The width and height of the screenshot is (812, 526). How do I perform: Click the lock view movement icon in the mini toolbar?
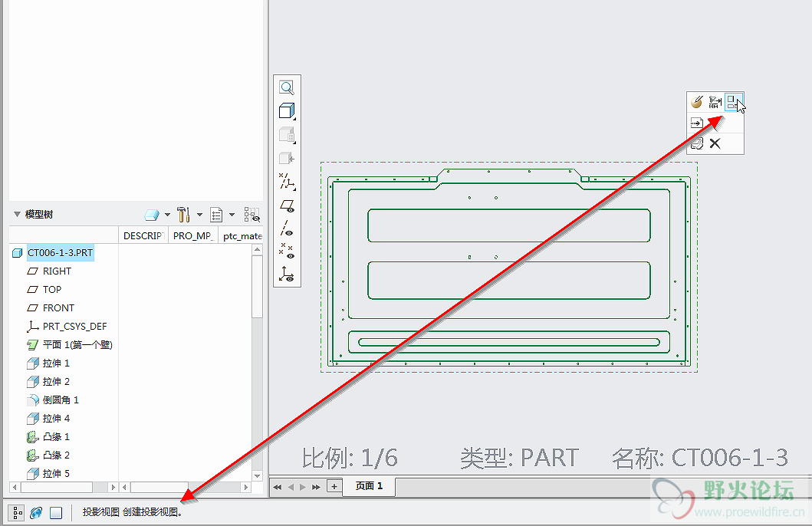pyautogui.click(x=697, y=143)
